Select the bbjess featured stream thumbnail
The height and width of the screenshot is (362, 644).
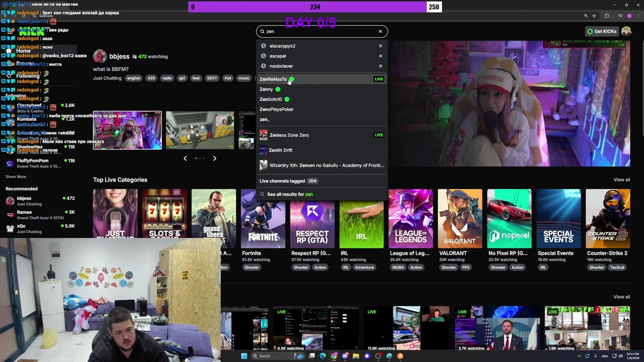tap(127, 130)
